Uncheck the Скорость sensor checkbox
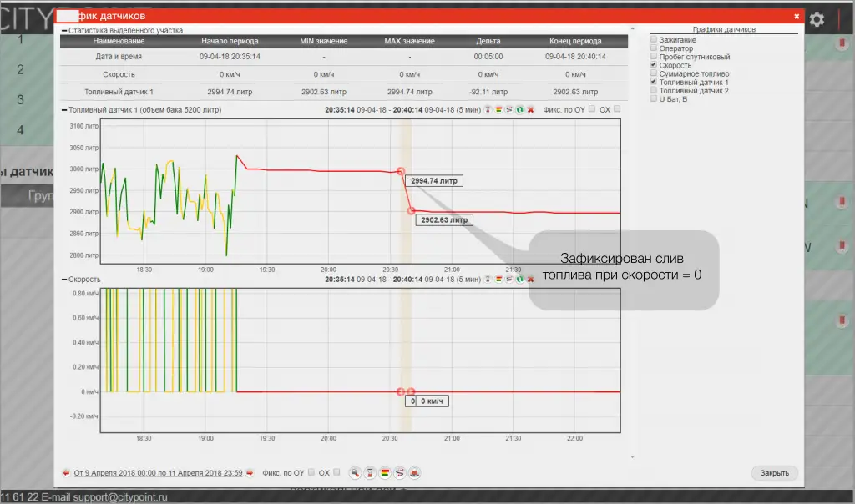The width and height of the screenshot is (855, 504). point(655,65)
